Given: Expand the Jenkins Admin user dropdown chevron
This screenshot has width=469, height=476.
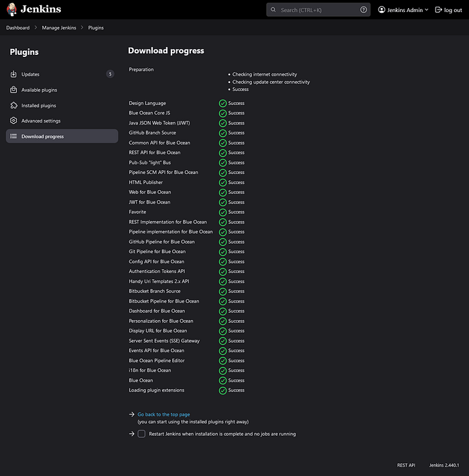Looking at the screenshot, I should (427, 10).
